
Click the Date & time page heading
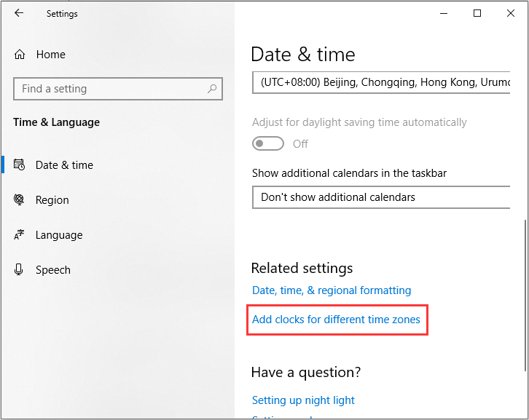(x=303, y=55)
